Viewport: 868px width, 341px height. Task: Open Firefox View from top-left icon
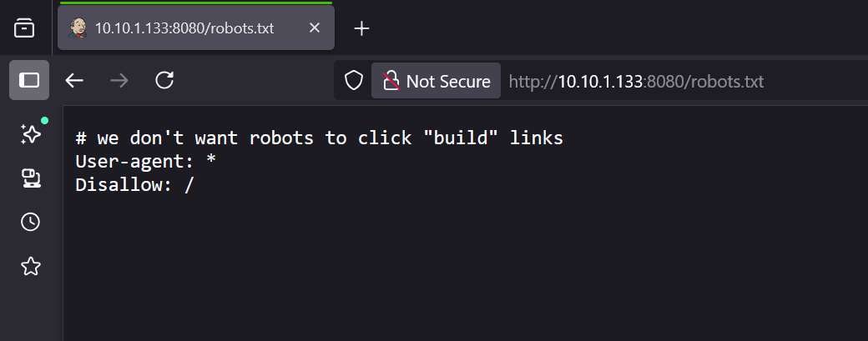point(25,28)
